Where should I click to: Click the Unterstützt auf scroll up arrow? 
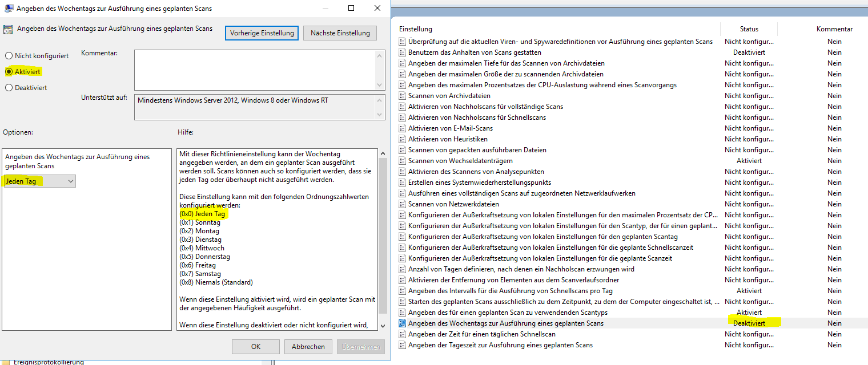click(380, 100)
